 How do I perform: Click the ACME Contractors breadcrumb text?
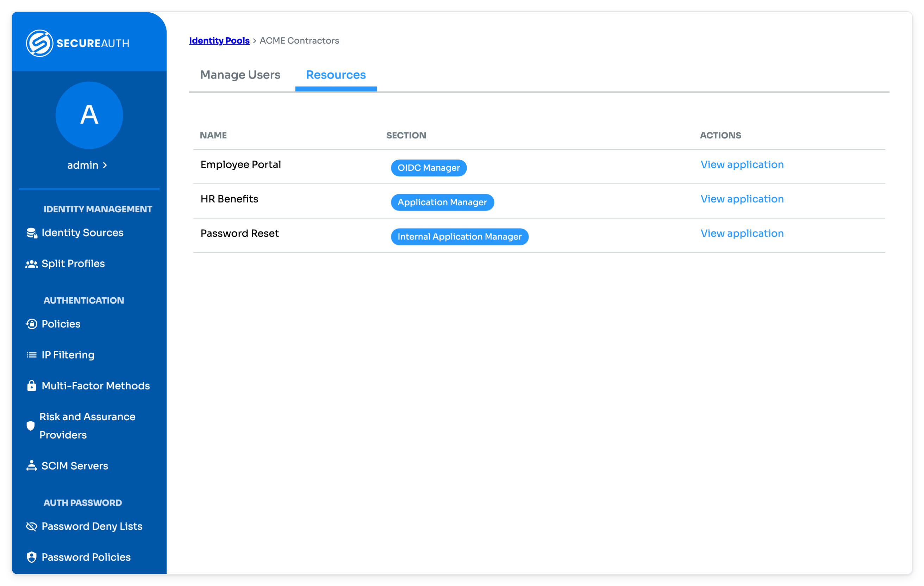click(x=299, y=41)
